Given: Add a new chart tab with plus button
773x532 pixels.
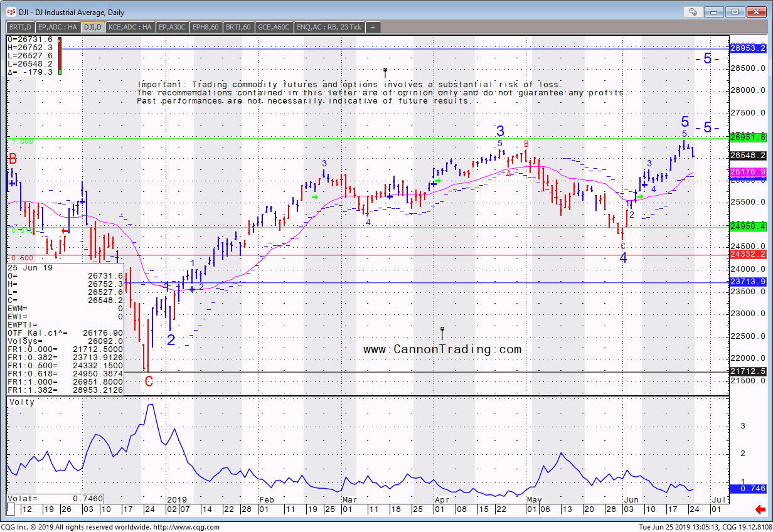Looking at the screenshot, I should [x=373, y=27].
